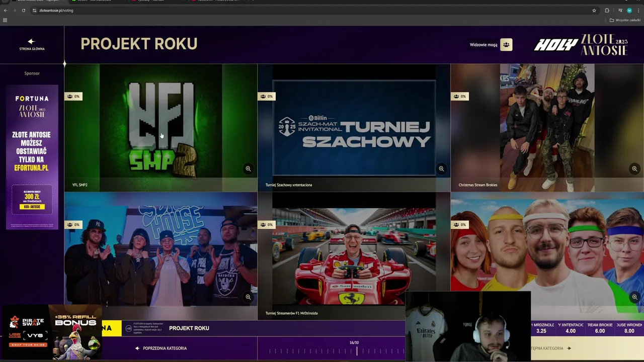Go to Poprzednia Kategoria

pyautogui.click(x=161, y=348)
